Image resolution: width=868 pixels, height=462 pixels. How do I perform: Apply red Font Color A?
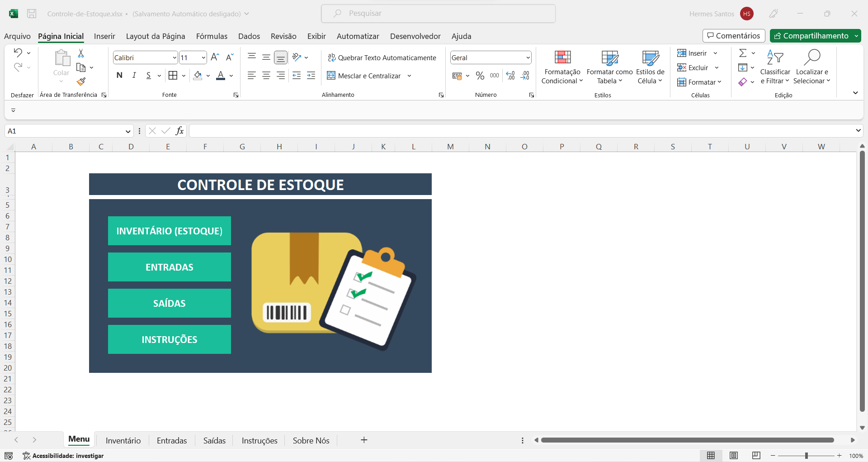[221, 76]
